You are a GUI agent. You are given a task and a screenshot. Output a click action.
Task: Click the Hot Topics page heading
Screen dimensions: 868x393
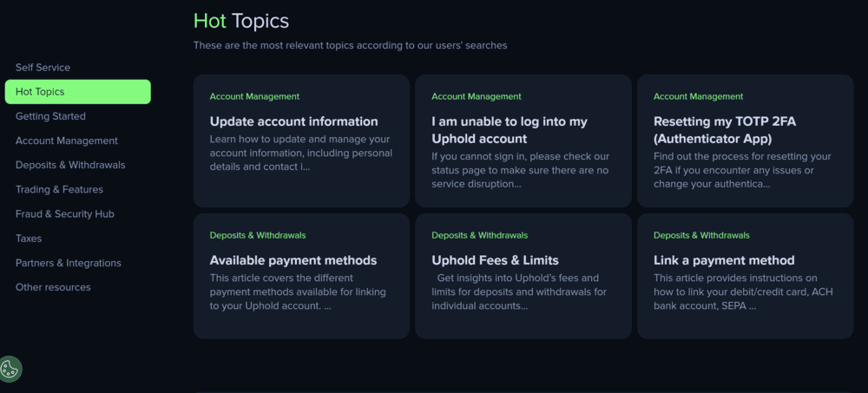(x=240, y=21)
